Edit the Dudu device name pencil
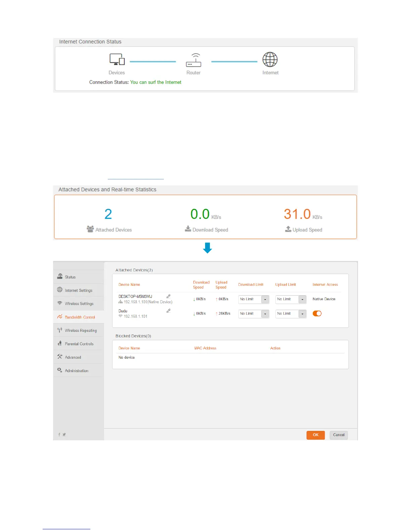Viewport: 411px width, 532px height. [169, 311]
